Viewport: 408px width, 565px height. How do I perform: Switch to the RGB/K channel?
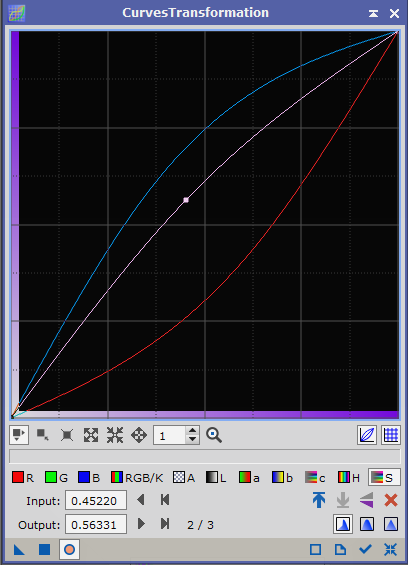tap(137, 477)
